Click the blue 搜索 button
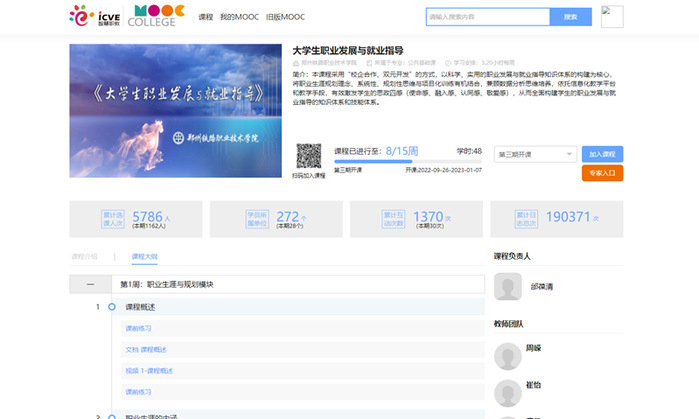This screenshot has width=699, height=419. click(571, 17)
